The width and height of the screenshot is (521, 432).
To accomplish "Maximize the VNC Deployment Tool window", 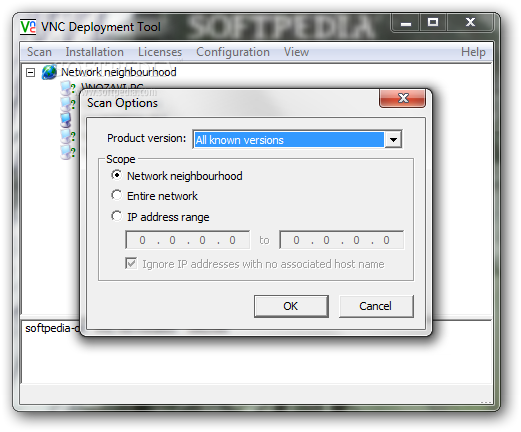I will 433,23.
